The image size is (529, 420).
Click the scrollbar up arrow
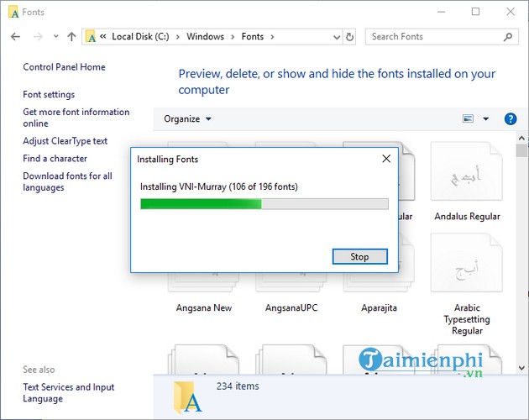tap(521, 138)
